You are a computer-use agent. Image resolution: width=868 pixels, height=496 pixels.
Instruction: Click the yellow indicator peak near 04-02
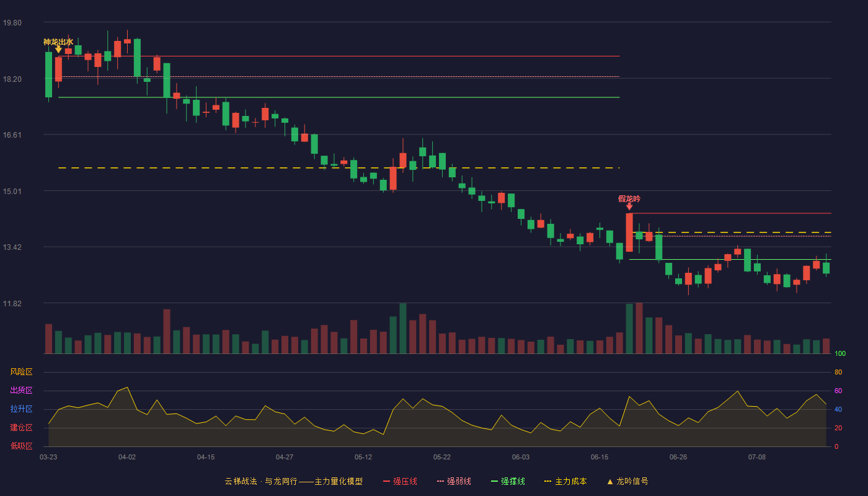[127, 387]
